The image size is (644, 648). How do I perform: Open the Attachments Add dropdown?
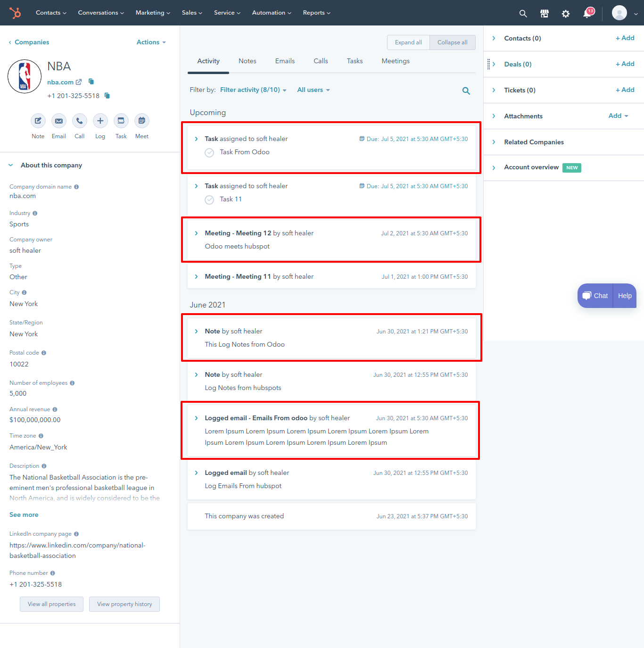click(619, 116)
